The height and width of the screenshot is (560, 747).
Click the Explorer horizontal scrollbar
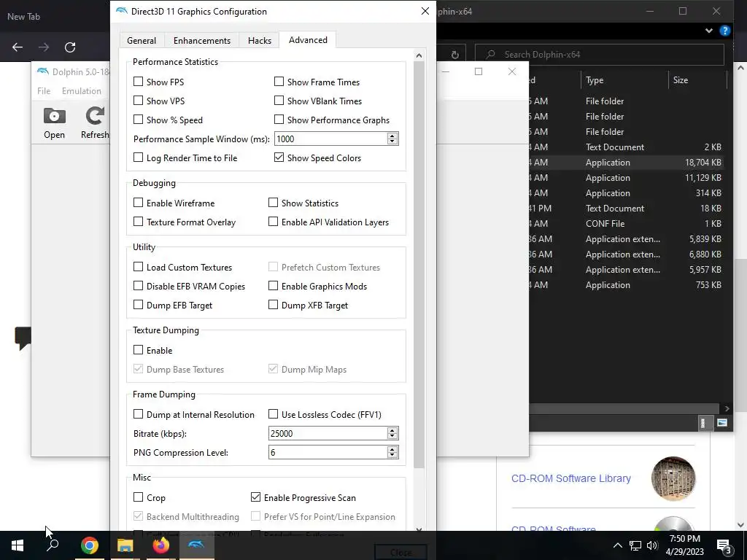[x=624, y=408]
